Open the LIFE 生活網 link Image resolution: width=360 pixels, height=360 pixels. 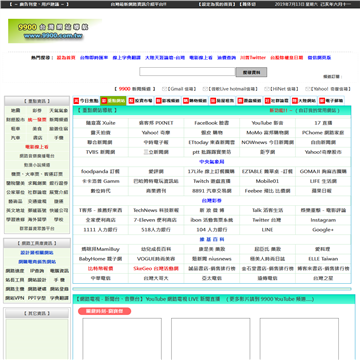pos(323,181)
